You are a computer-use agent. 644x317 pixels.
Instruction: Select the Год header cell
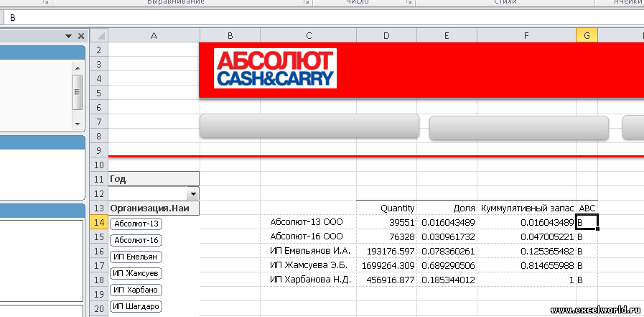click(154, 179)
